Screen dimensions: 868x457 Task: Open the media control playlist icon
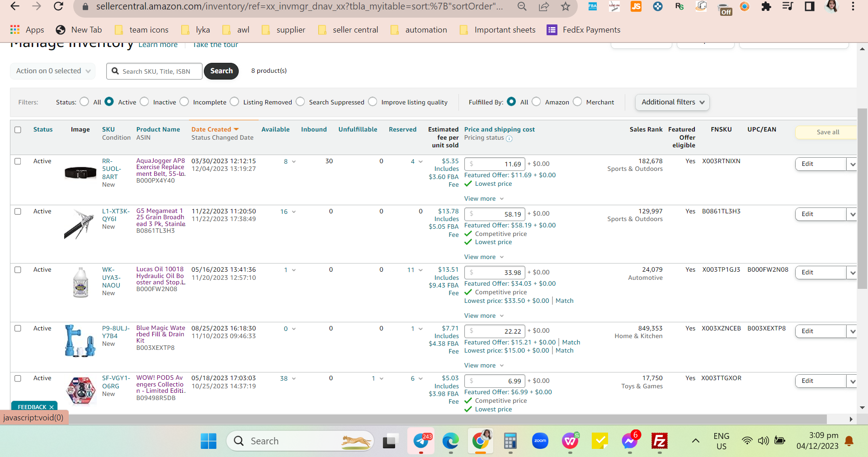pyautogui.click(x=788, y=6)
